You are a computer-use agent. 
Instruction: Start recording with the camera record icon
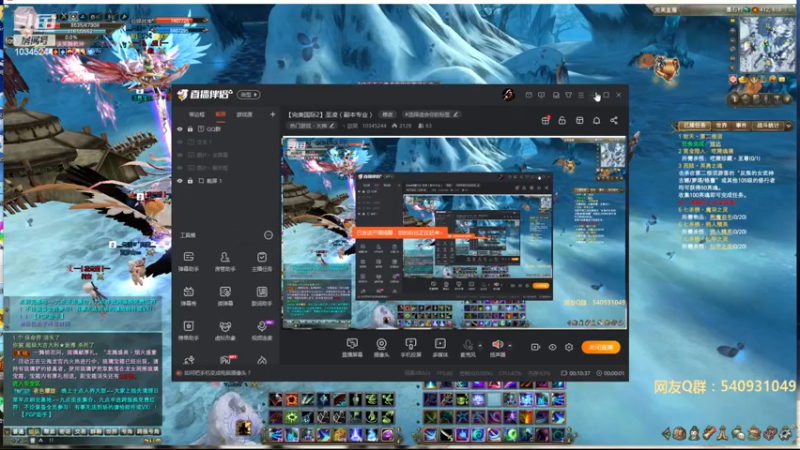[x=535, y=347]
